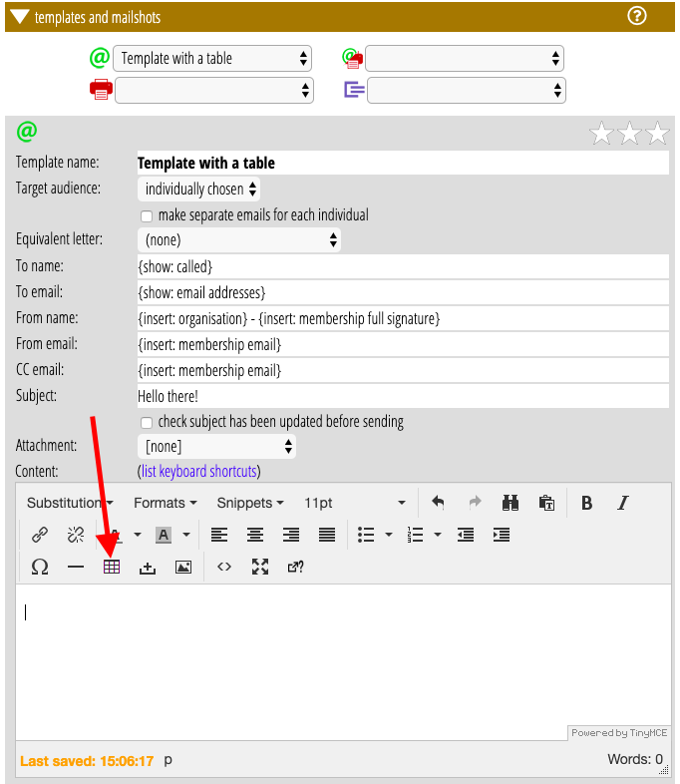Click the binoculars find and replace icon
The image size is (680, 784).
coord(510,503)
